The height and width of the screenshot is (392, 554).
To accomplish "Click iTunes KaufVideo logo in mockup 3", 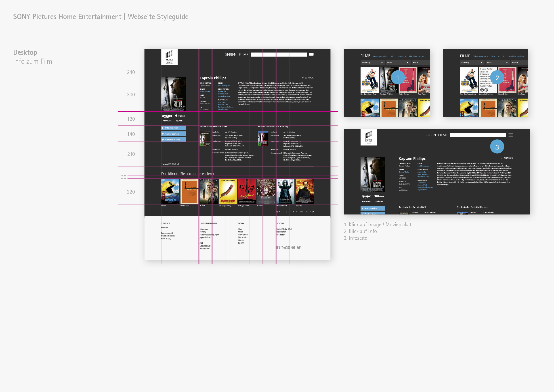I will 379,198.
